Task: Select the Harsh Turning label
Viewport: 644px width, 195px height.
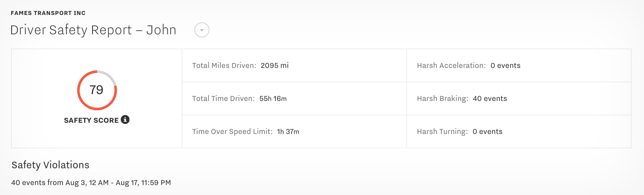Action: pos(442,131)
